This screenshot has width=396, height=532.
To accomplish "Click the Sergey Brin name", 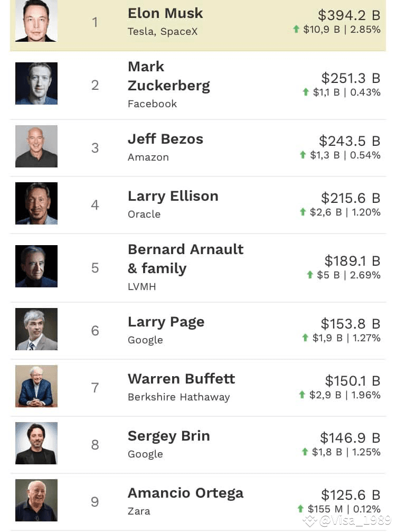I will (x=169, y=436).
